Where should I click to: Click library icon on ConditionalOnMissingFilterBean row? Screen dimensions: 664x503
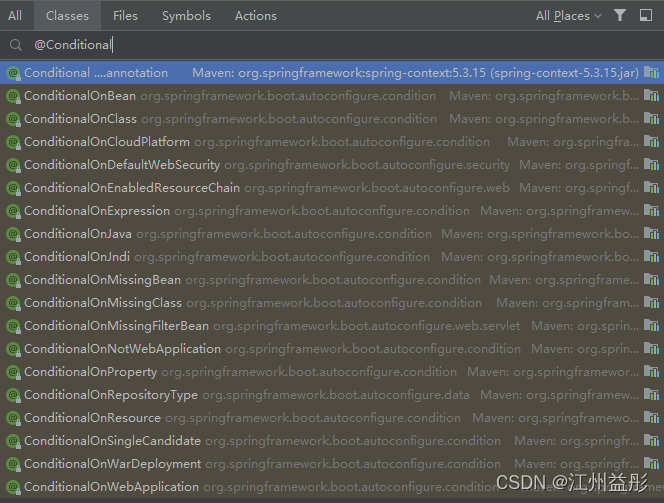[651, 325]
